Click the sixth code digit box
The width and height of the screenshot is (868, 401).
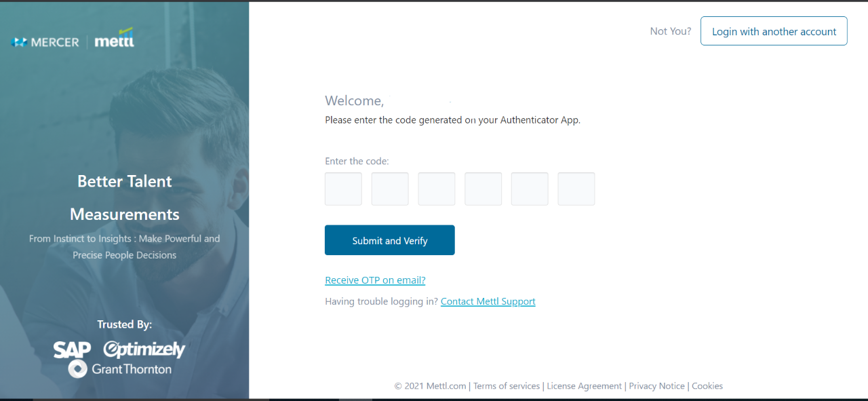click(576, 189)
